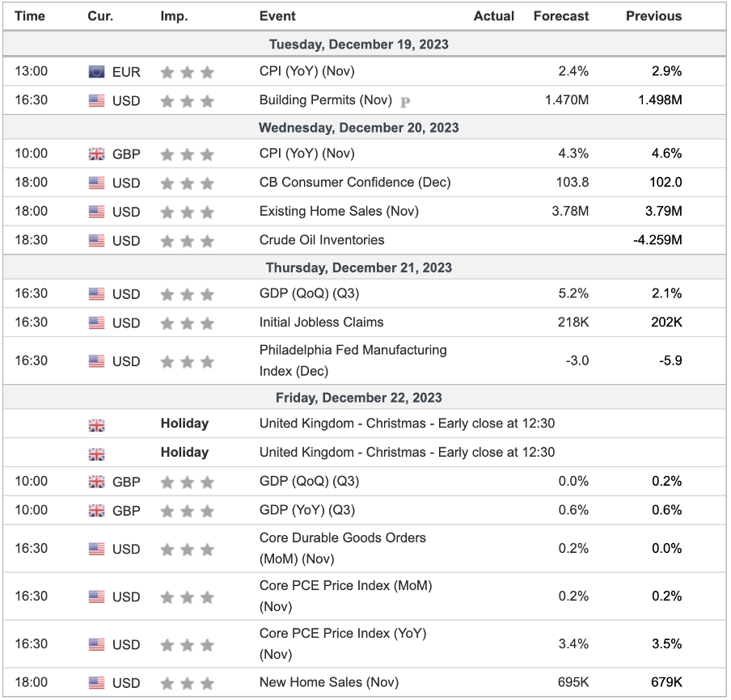Click the US flag in Philadelphia Fed Manufacturing row
Viewport: 731px width, 700px height.
[96, 361]
